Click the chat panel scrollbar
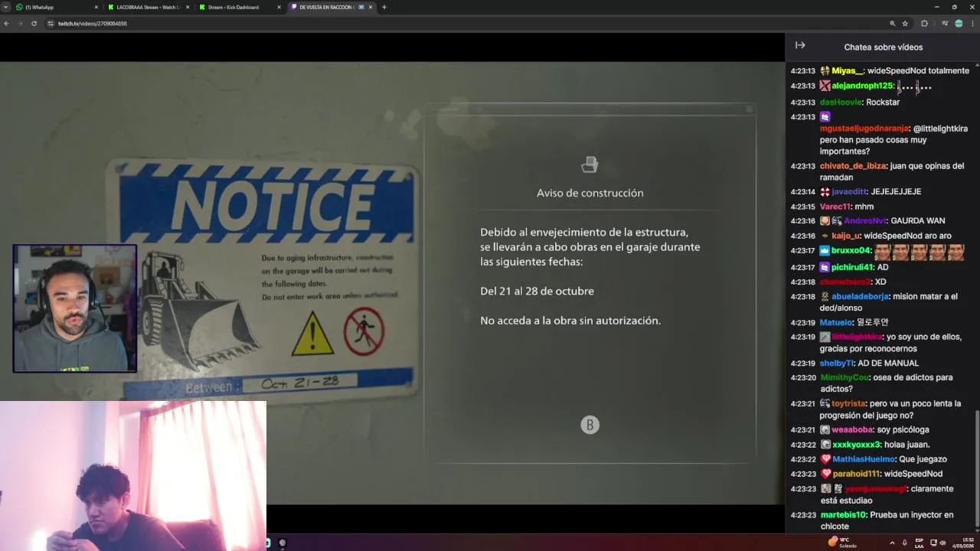The image size is (980, 551). (x=976, y=468)
